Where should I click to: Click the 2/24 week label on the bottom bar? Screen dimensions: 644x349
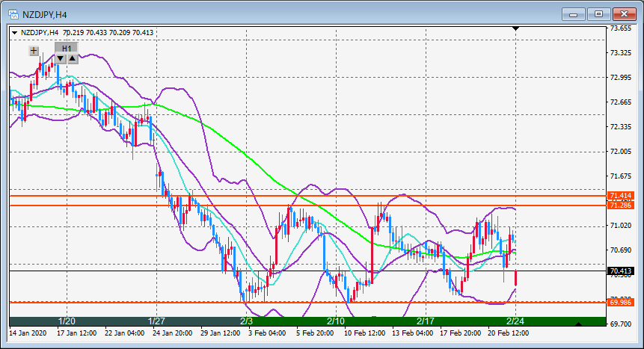pos(515,321)
